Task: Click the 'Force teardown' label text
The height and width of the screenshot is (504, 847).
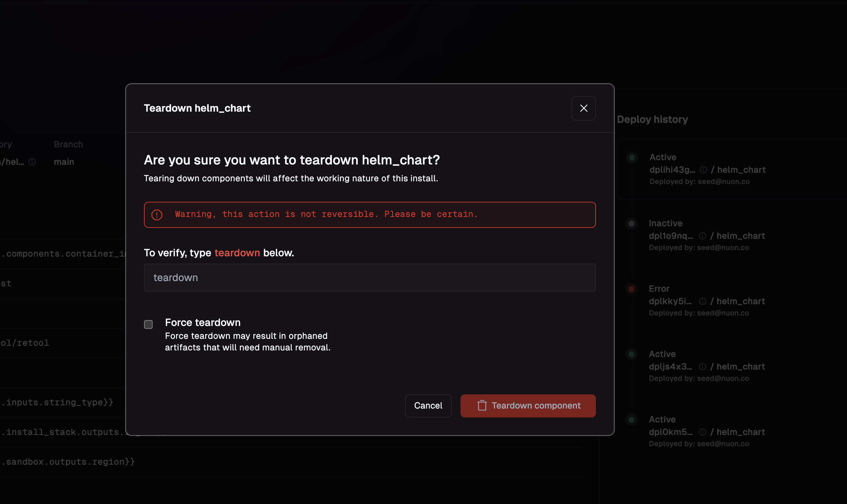Action: click(x=203, y=322)
